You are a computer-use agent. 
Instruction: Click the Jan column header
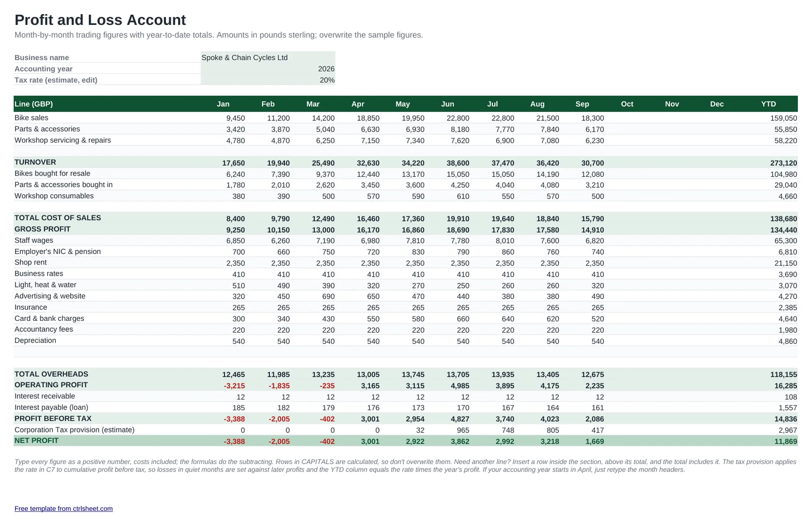point(223,104)
